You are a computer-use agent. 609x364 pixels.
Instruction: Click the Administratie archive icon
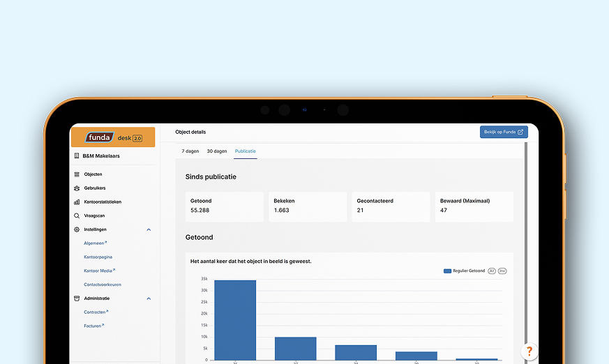(77, 298)
